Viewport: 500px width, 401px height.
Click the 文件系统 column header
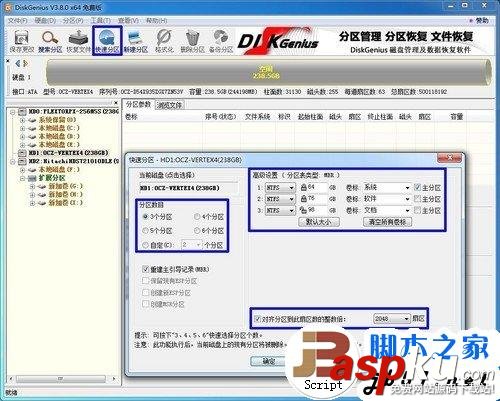click(x=257, y=117)
